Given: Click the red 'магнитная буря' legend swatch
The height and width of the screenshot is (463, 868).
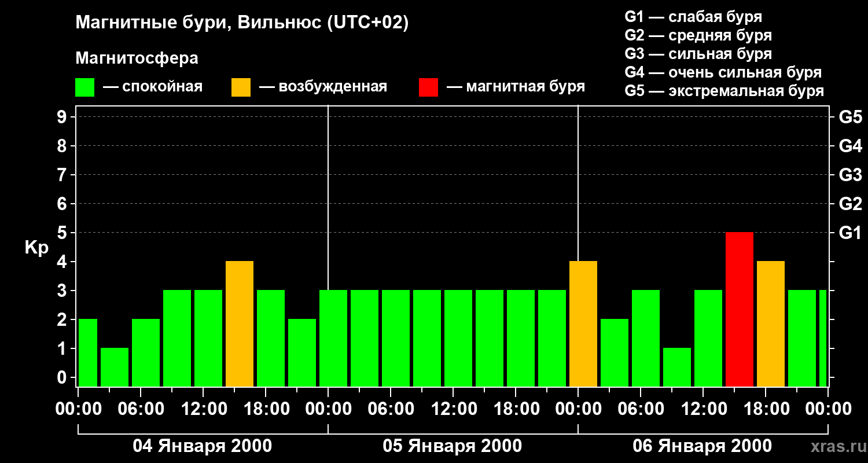Looking at the screenshot, I should point(429,87).
